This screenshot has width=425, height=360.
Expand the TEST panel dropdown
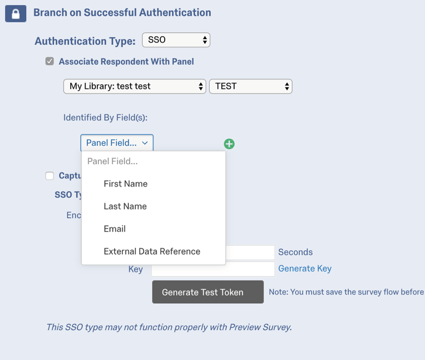tap(251, 86)
